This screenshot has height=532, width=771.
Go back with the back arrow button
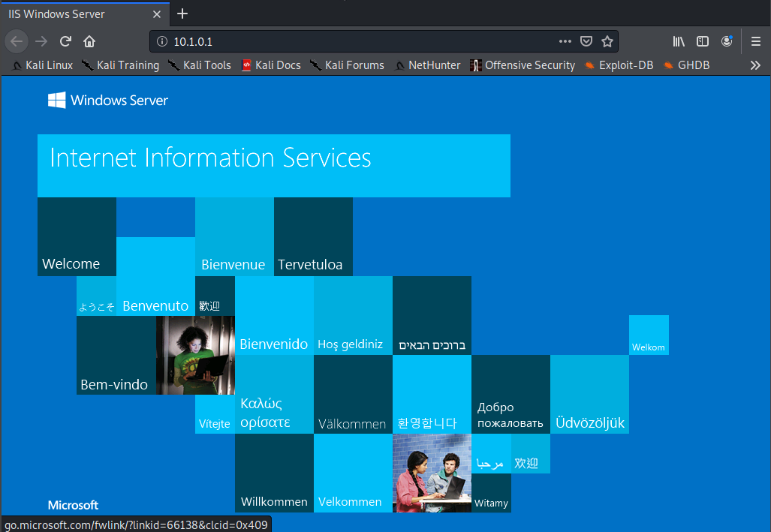17,41
